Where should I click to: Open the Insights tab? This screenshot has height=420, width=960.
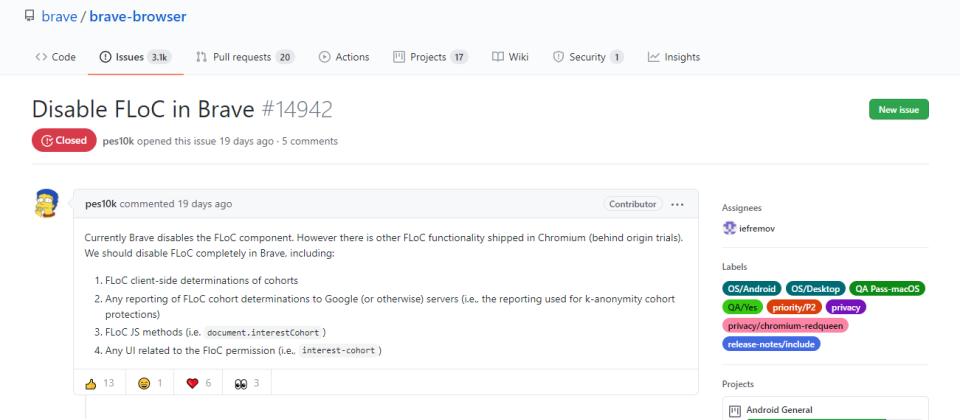[673, 57]
